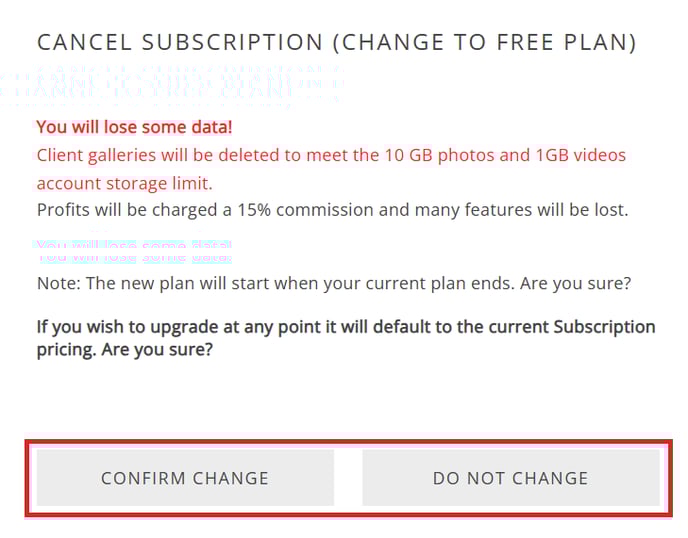Click the faint blurred text above the Note line
The height and width of the screenshot is (538, 688).
pos(133,250)
